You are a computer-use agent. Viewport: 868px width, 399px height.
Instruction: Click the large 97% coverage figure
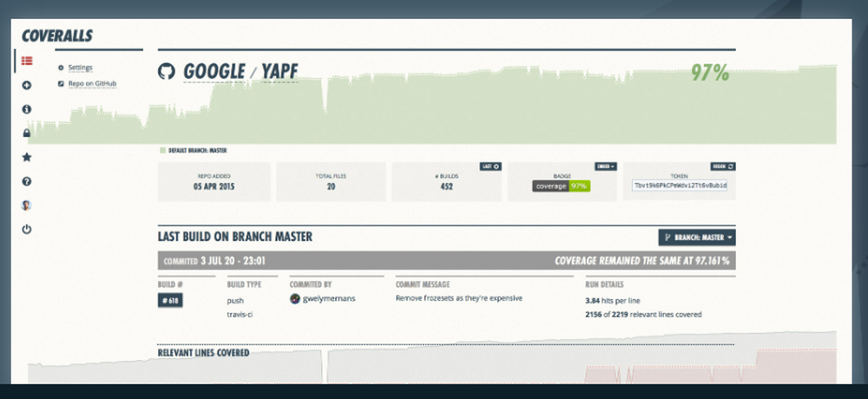(710, 73)
